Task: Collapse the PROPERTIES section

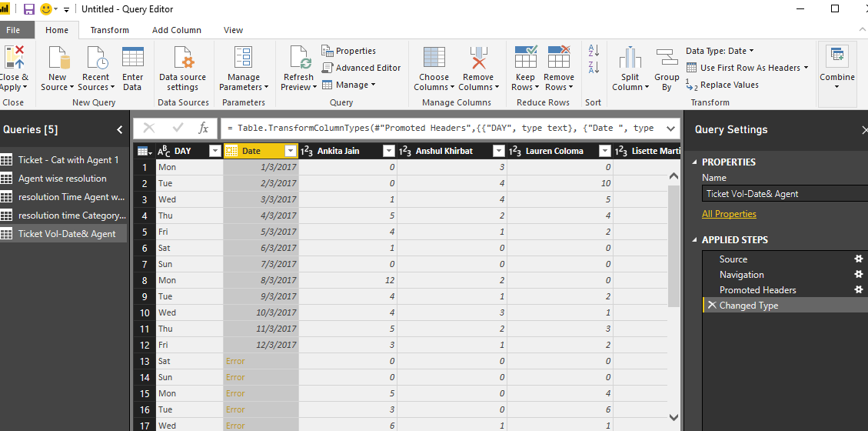Action: tap(695, 162)
